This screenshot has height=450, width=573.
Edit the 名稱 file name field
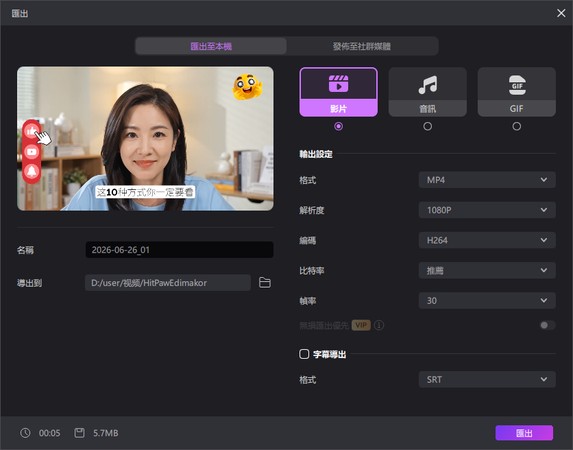coord(179,250)
